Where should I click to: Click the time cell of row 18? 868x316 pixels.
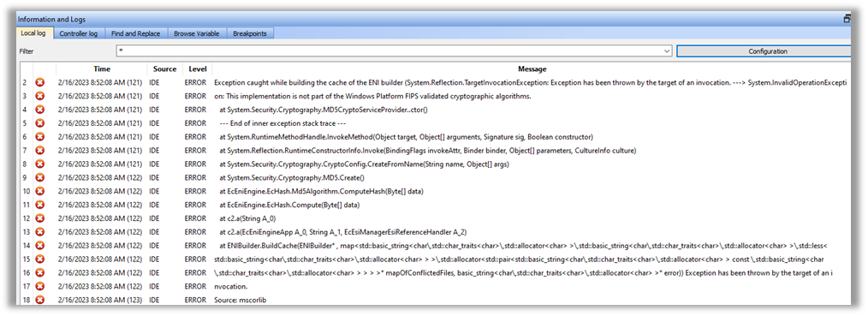(99, 300)
